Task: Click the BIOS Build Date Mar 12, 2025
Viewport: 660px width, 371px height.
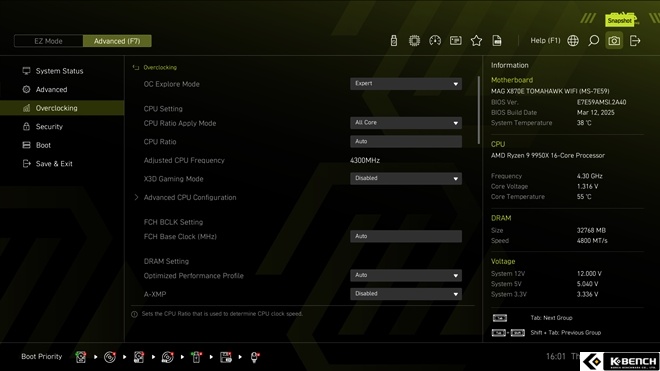Action: (596, 112)
